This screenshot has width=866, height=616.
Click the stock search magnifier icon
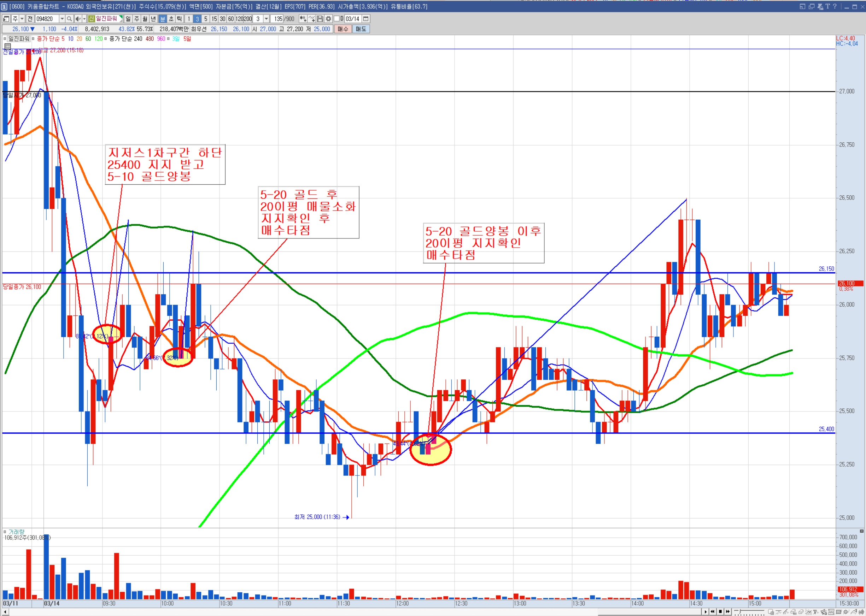coord(69,19)
